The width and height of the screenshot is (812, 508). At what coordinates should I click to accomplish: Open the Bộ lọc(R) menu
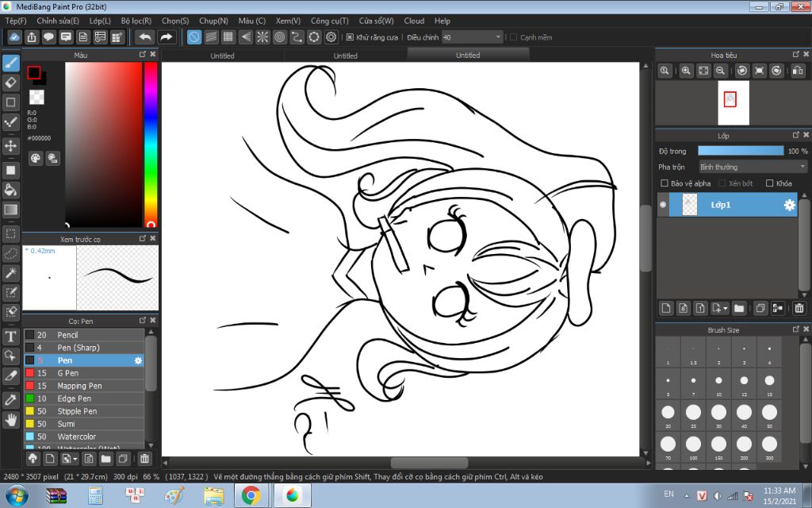[136, 21]
